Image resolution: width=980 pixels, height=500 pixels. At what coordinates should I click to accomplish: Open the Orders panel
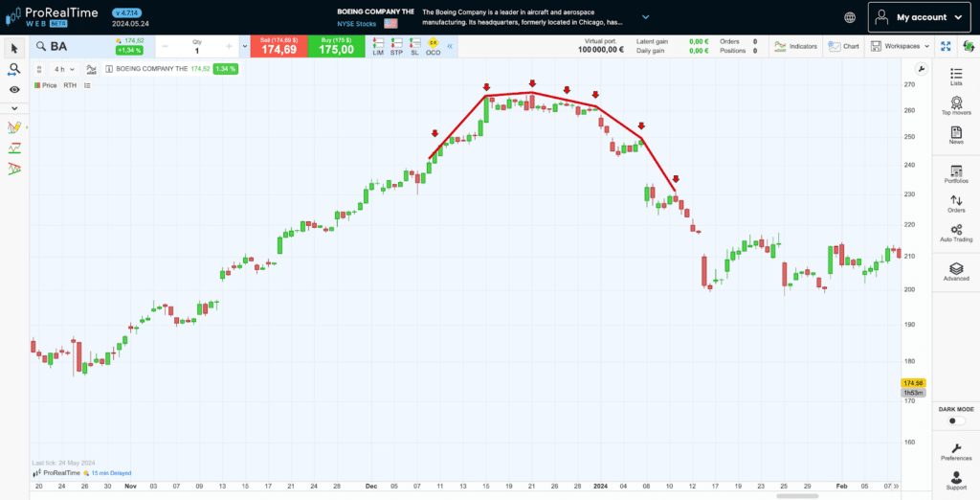(x=956, y=204)
